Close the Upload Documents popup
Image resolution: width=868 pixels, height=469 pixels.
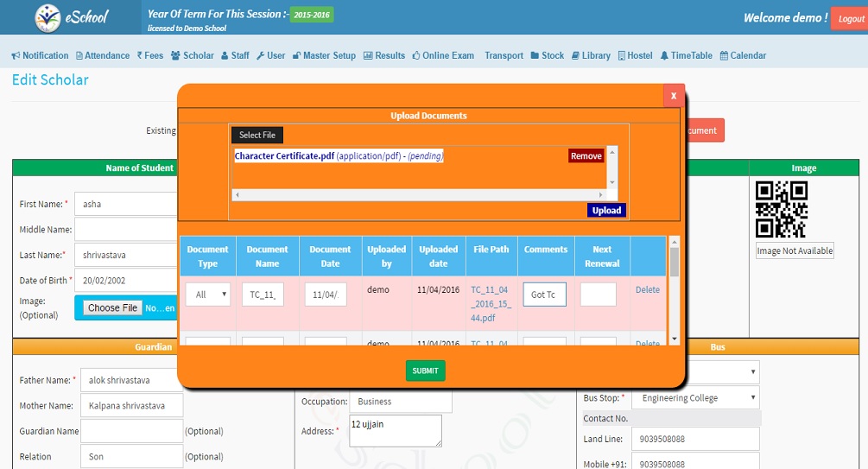tap(674, 96)
